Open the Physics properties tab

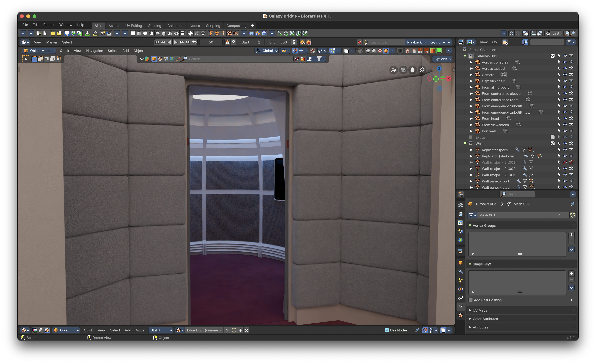click(x=461, y=289)
